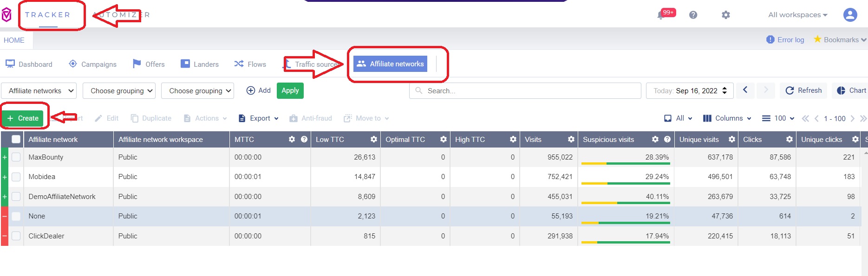Open the Move to dropdown
This screenshot has height=276, width=868.
[366, 118]
